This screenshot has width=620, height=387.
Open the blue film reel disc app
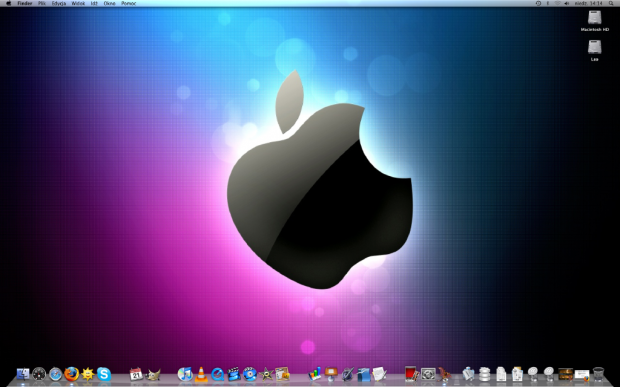250,374
